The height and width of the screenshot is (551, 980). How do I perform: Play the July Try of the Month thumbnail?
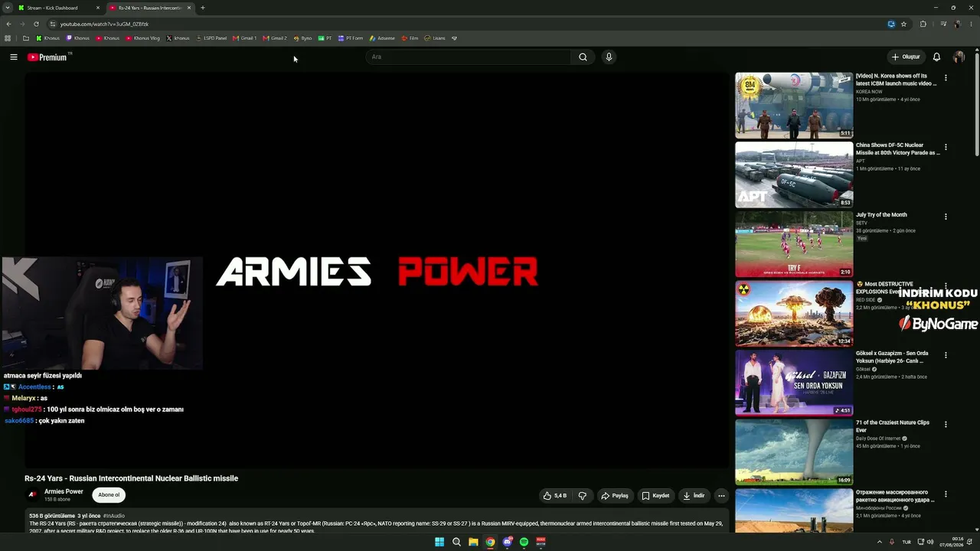[794, 244]
